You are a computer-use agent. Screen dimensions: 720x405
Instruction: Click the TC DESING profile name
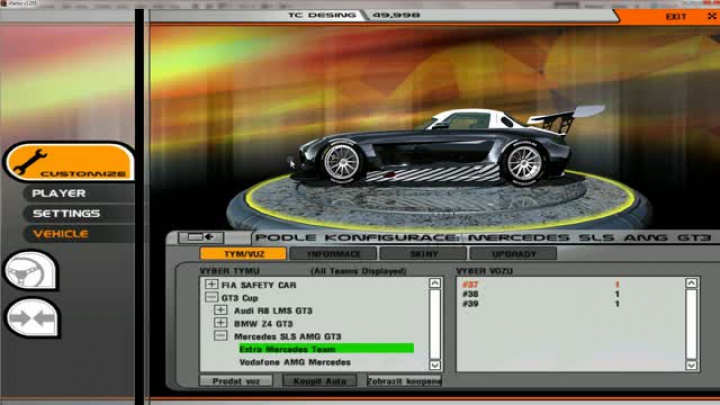tap(322, 15)
